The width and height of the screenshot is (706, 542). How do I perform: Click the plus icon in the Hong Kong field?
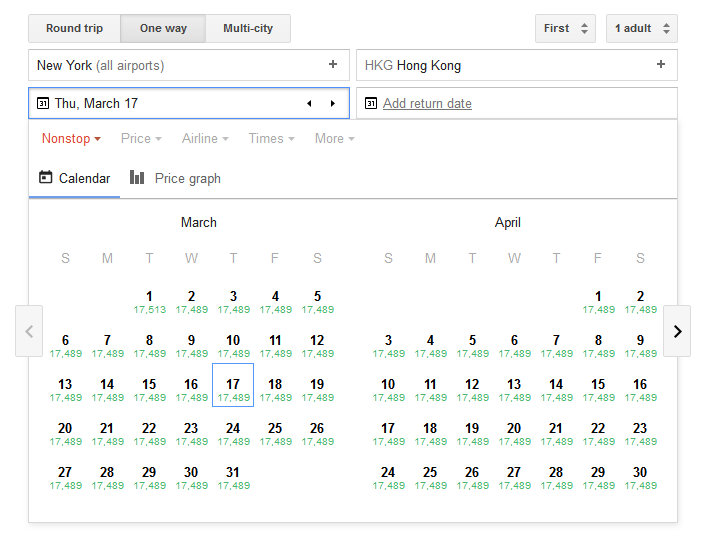(x=660, y=65)
